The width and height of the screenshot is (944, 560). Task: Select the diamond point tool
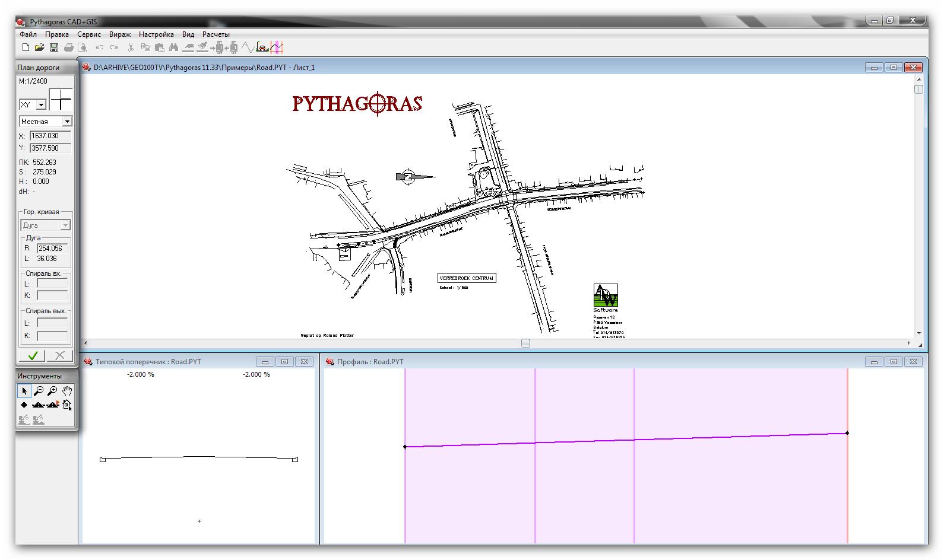(24, 405)
